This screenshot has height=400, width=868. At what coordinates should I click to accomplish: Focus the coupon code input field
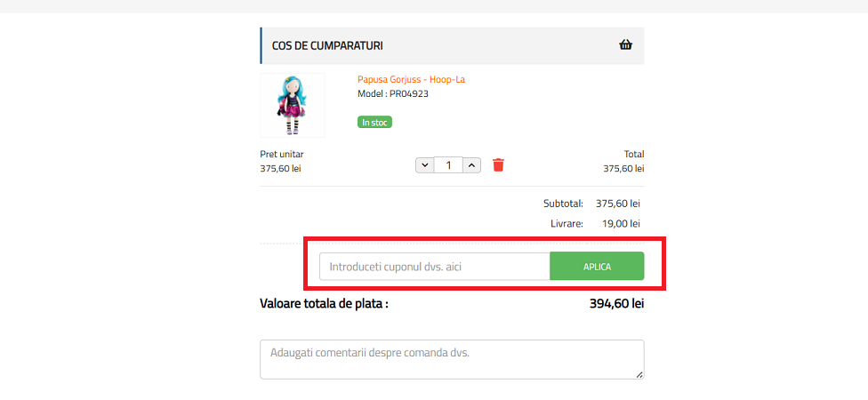(434, 267)
